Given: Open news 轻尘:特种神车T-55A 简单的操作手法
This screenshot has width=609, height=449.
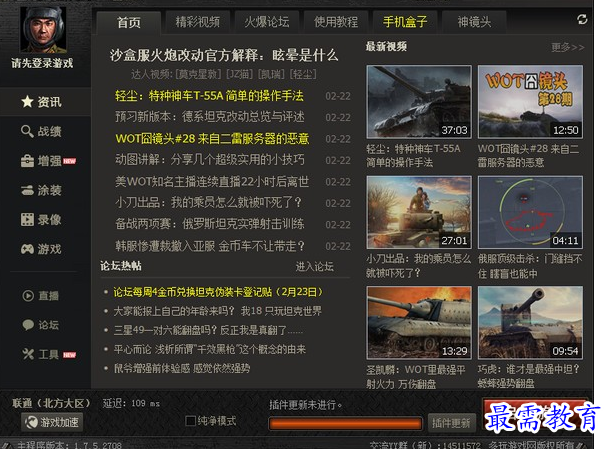Looking at the screenshot, I should point(209,96).
